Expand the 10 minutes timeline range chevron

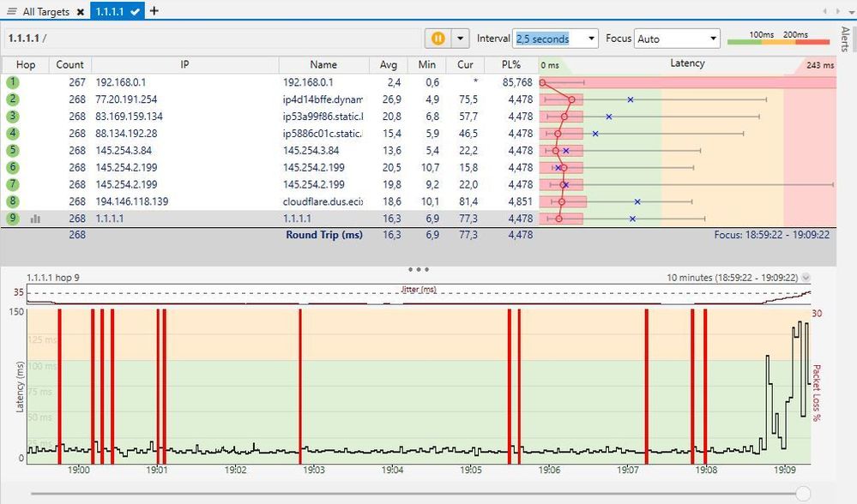806,278
